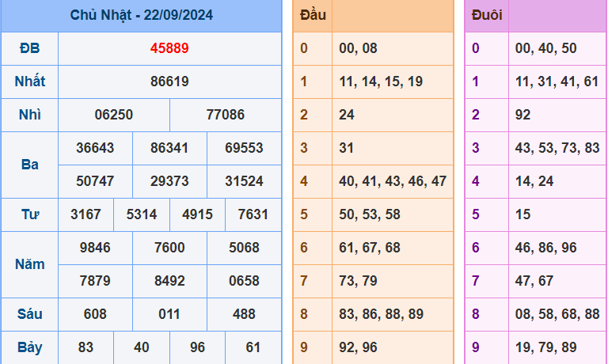Click the Đuôi column header

[x=487, y=15]
